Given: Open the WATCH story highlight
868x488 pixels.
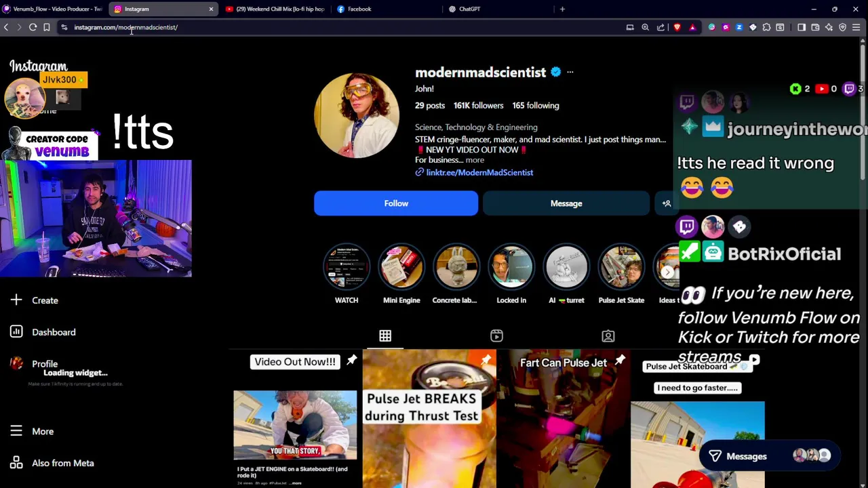Looking at the screenshot, I should coord(347,274).
